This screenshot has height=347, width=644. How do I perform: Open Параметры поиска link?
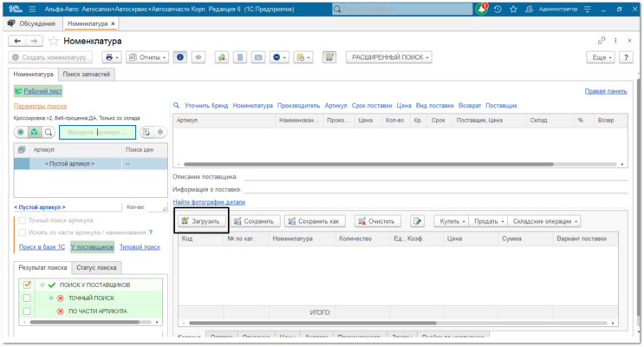coord(40,106)
